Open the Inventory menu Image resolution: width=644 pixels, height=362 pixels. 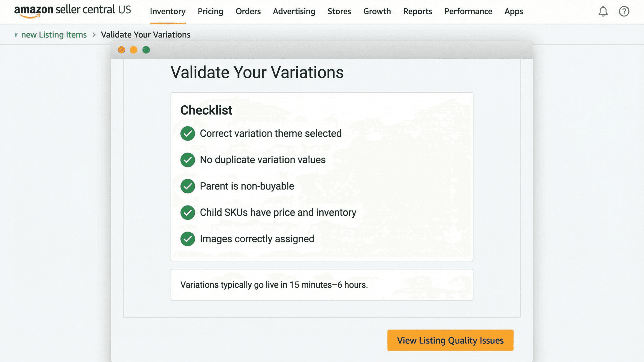pos(168,12)
